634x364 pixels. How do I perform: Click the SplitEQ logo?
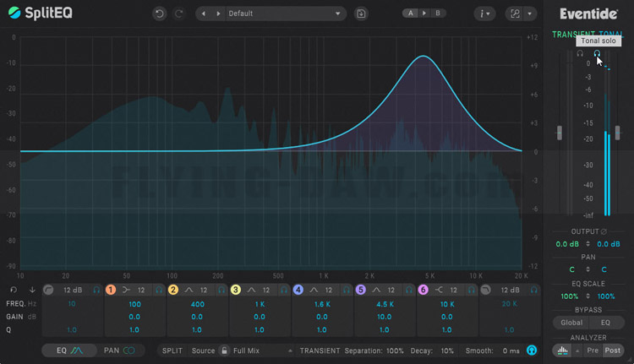(41, 13)
